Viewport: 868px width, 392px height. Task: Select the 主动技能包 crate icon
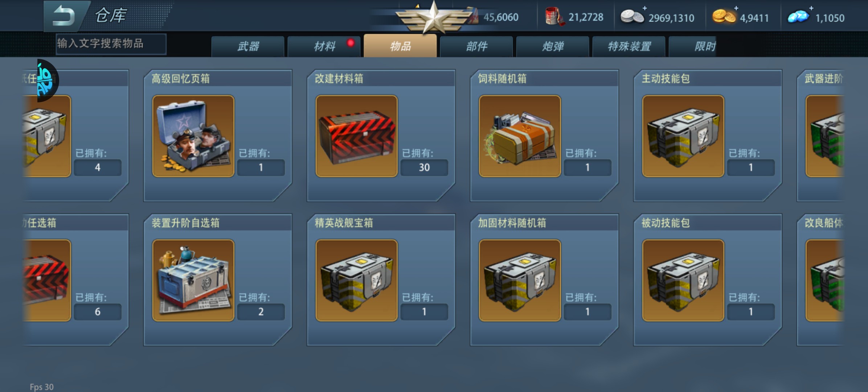pyautogui.click(x=683, y=136)
